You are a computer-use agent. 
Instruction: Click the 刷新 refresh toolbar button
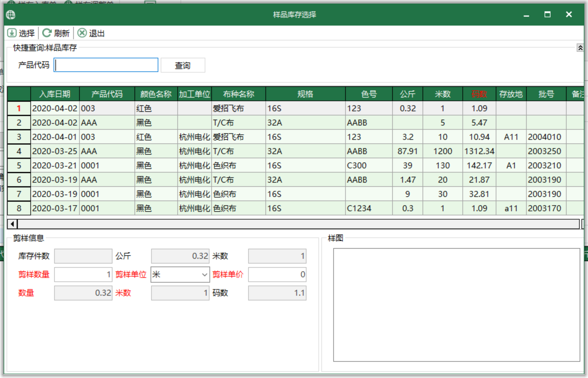pyautogui.click(x=56, y=33)
